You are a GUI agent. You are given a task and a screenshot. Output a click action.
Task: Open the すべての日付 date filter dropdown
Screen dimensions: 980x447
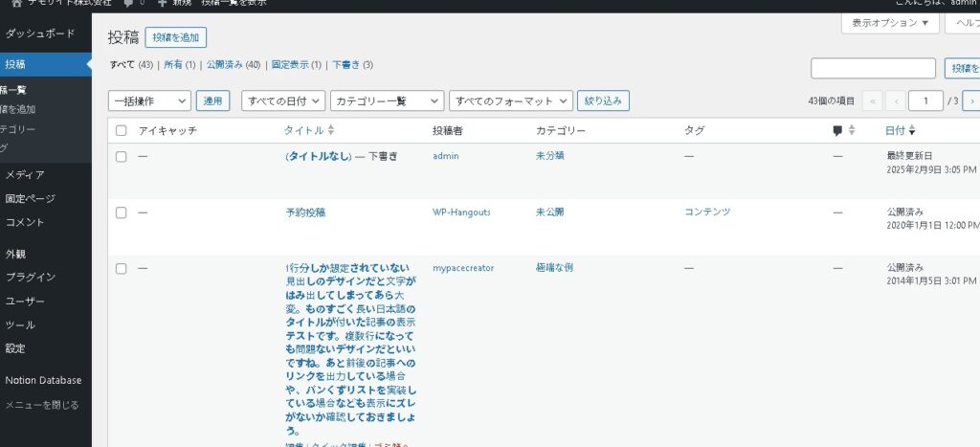tap(283, 101)
